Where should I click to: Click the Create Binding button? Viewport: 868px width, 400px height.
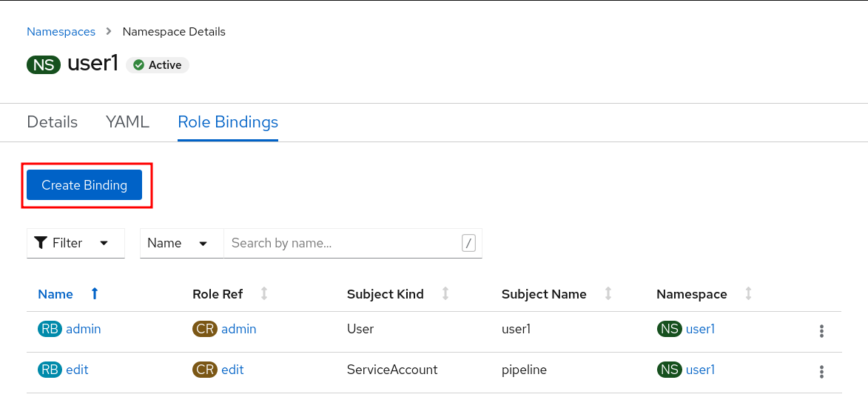(84, 185)
